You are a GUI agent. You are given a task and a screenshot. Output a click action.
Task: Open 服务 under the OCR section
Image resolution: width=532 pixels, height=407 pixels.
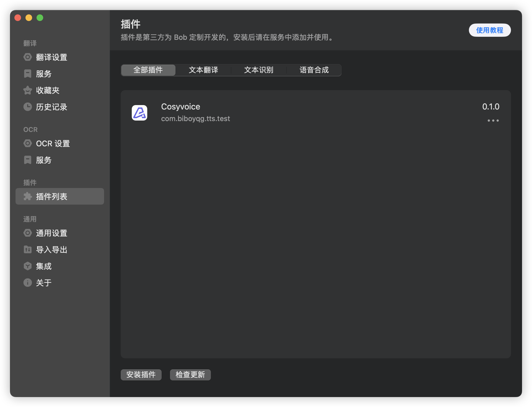(x=44, y=160)
